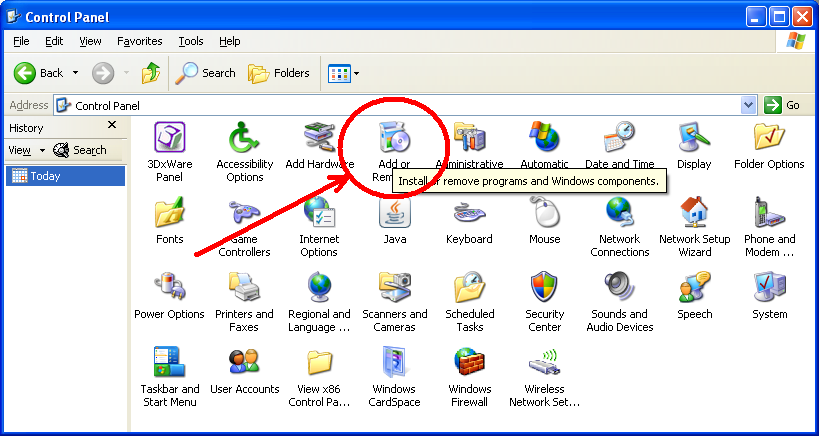
Task: Click History pane Search button
Action: (80, 150)
